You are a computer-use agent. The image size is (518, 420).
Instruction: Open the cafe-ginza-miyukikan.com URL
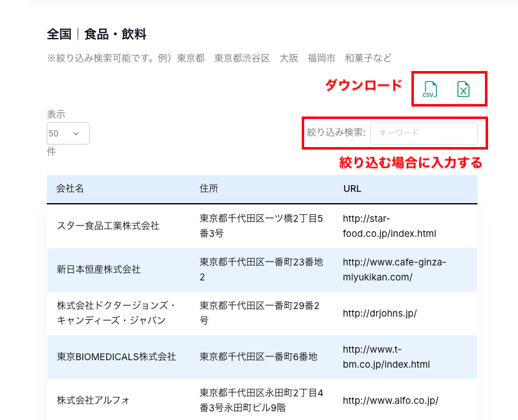click(394, 269)
